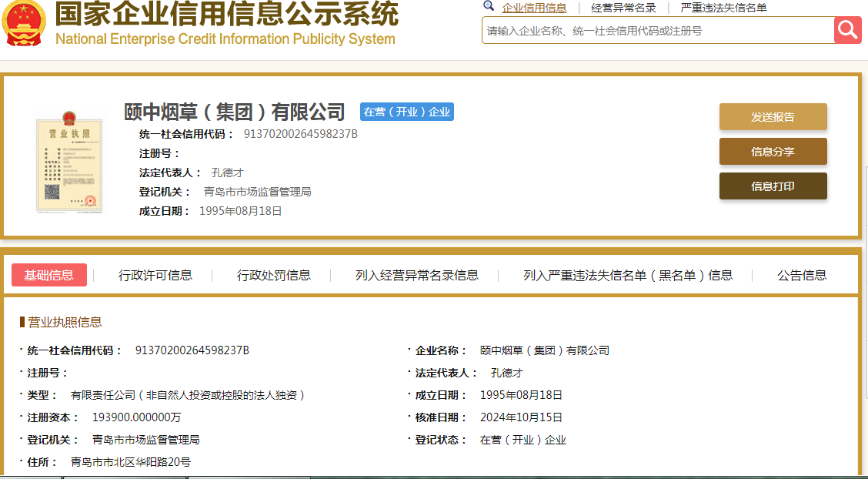This screenshot has width=868, height=479.
Task: Focus the enterprise name search input field
Action: click(x=657, y=31)
